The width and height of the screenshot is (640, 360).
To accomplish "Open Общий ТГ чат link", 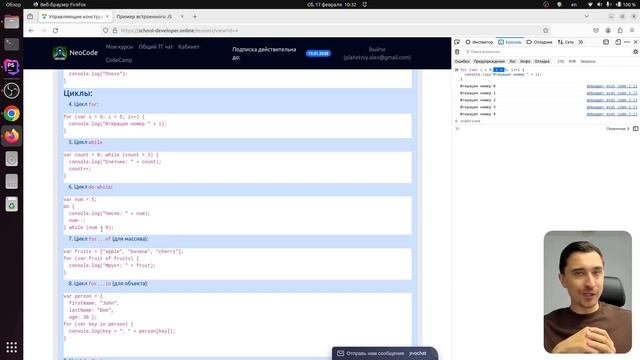I will [156, 47].
